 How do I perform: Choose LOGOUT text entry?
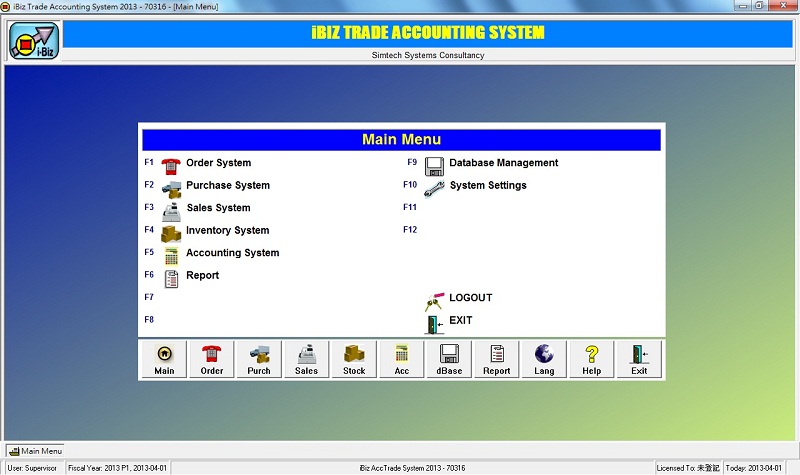tap(470, 297)
